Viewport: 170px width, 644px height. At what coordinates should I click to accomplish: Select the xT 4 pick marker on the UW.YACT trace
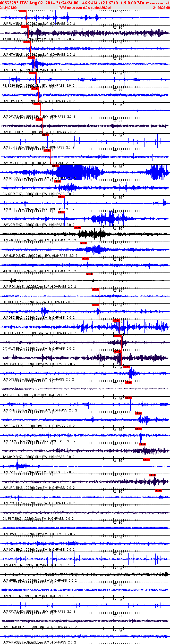click(x=78, y=228)
